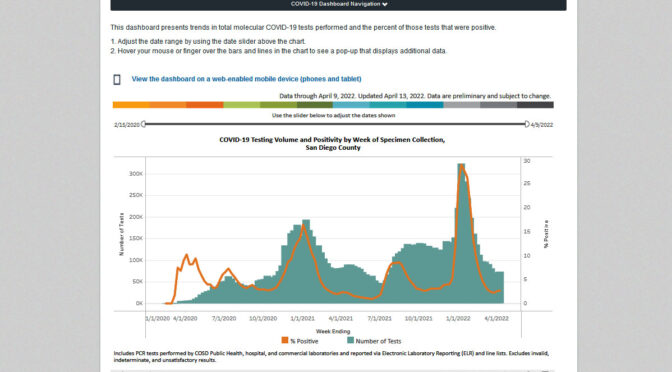Click the Number of Tests legend teal swatch

(x=351, y=340)
